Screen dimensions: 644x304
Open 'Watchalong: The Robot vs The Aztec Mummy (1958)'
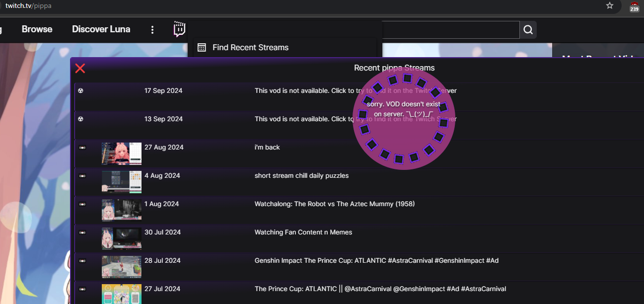tap(335, 204)
